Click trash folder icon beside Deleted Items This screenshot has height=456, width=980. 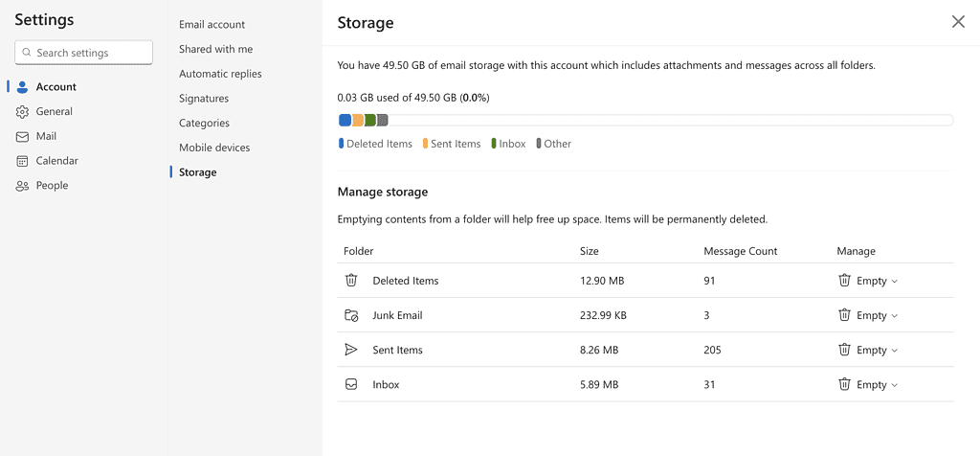pyautogui.click(x=351, y=281)
